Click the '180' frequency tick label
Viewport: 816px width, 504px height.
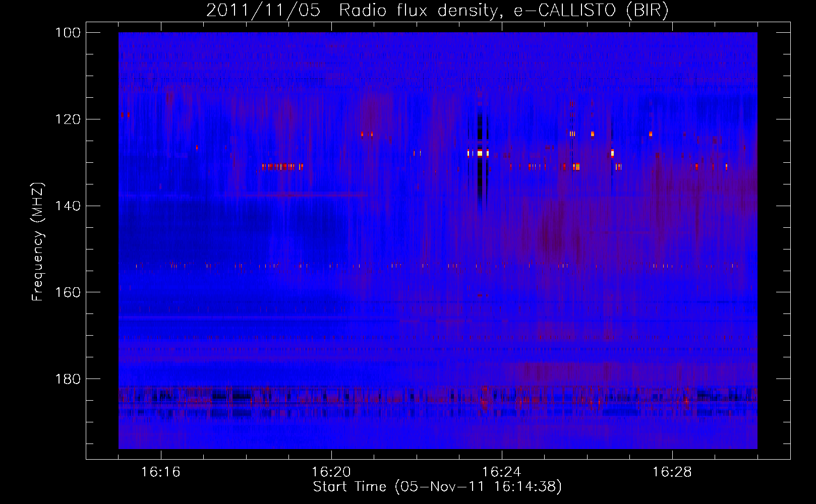(x=68, y=379)
